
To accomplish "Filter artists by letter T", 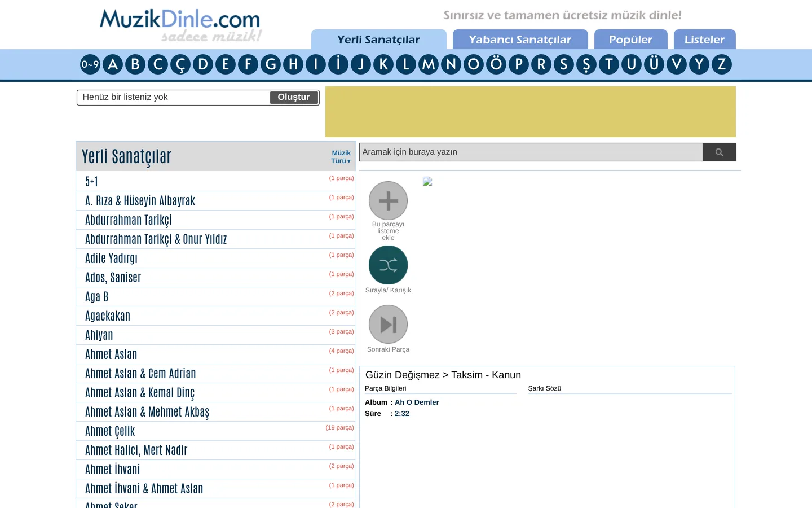I will [609, 64].
